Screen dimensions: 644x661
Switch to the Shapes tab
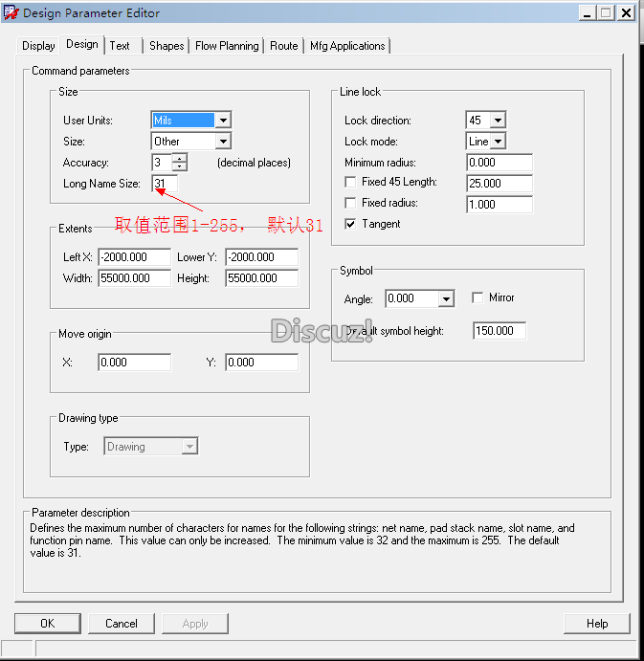click(167, 46)
